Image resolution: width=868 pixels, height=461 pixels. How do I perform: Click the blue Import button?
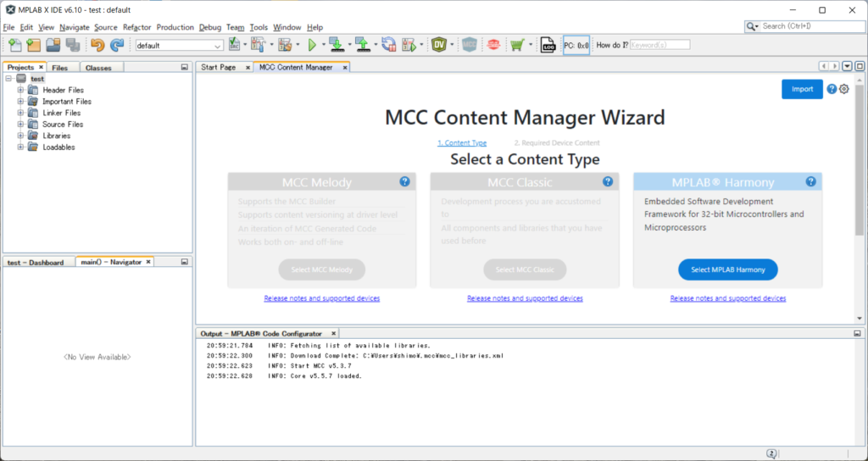coord(802,89)
